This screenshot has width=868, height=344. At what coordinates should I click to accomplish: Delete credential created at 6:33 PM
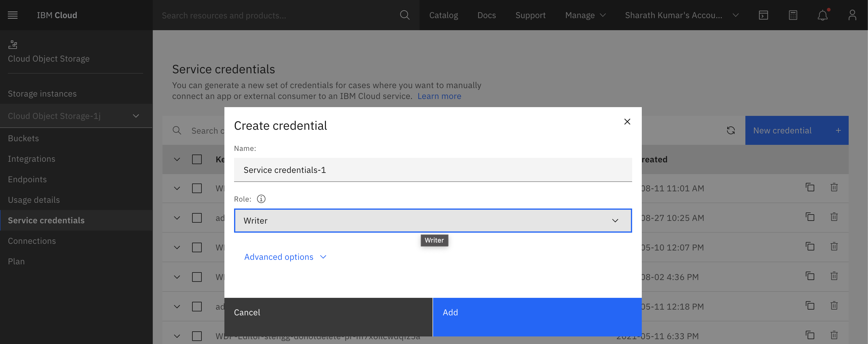(834, 336)
